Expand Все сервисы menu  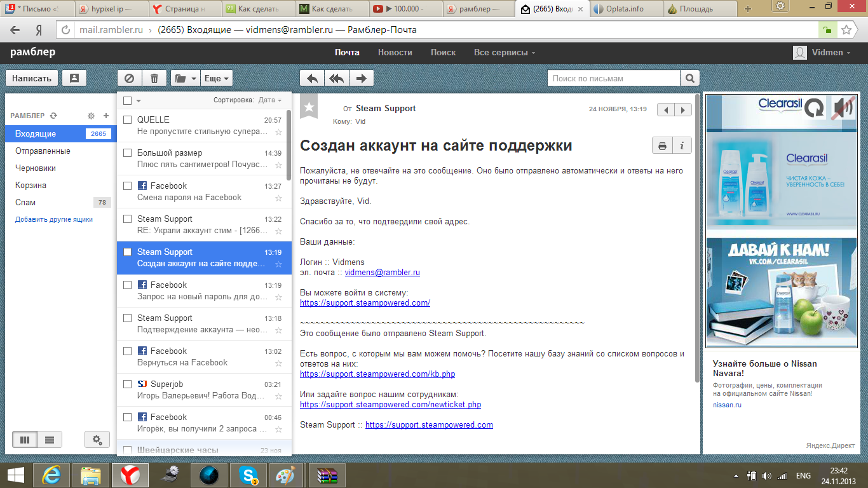[x=505, y=52]
